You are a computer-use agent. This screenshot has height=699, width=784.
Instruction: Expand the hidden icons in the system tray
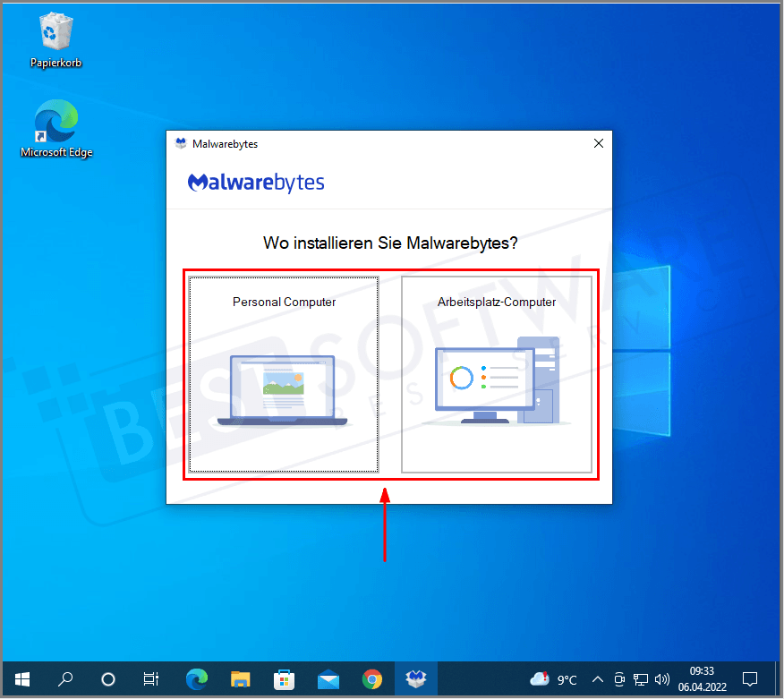597,679
